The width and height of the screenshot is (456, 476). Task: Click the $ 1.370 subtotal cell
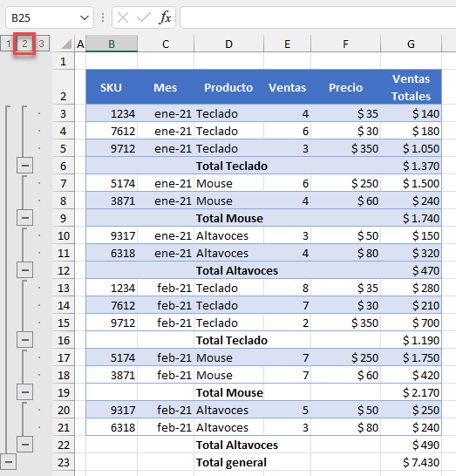pos(411,166)
